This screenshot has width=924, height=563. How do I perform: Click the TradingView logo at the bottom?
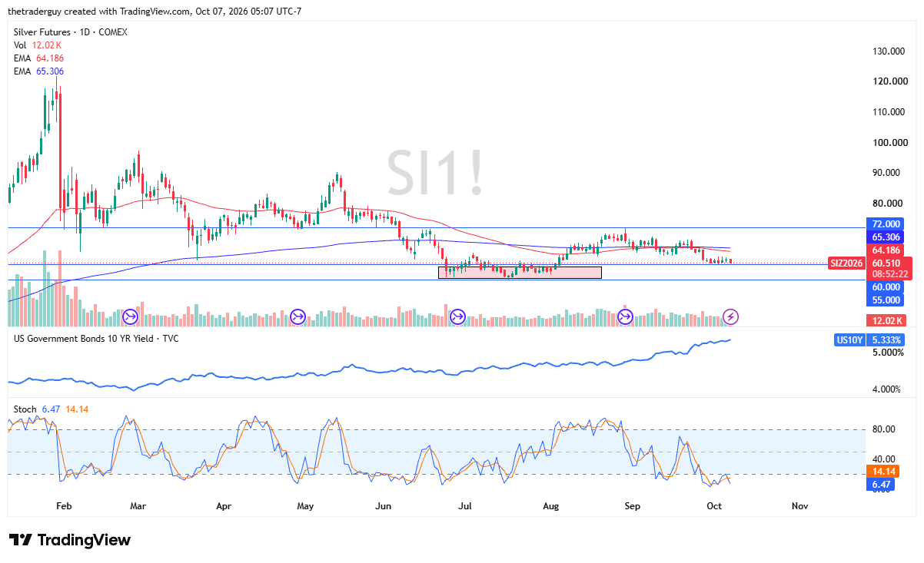[69, 540]
